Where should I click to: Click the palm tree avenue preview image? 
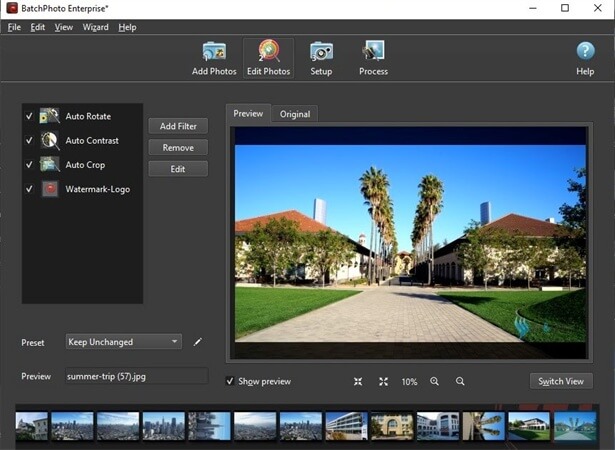pos(410,243)
